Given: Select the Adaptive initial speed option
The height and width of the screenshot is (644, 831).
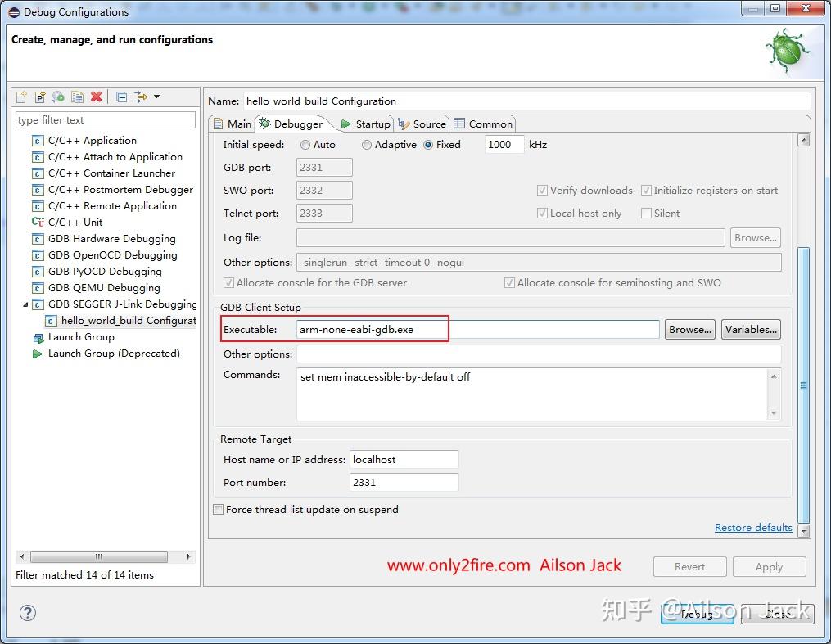Looking at the screenshot, I should 390,145.
